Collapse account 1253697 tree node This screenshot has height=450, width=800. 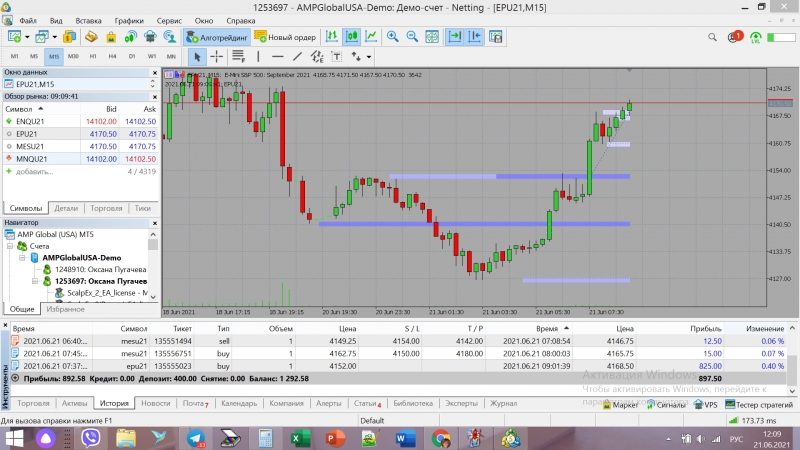35,281
